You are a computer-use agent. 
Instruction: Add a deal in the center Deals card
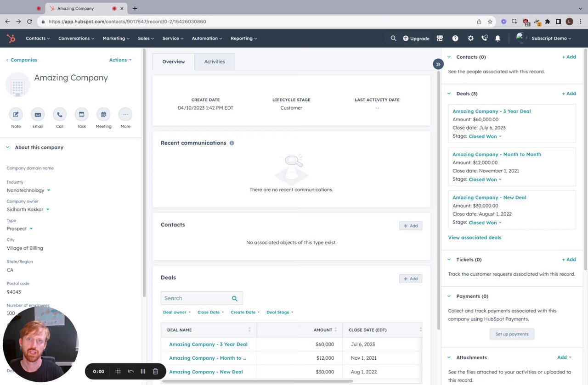click(411, 279)
